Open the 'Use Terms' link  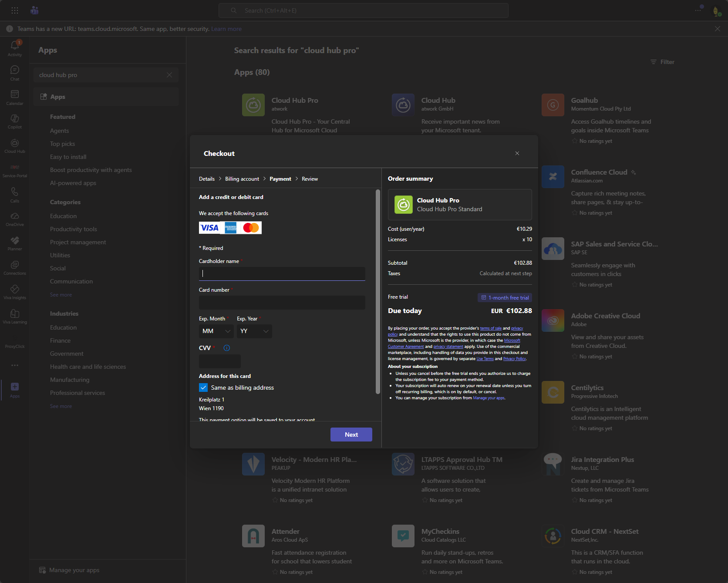click(485, 359)
